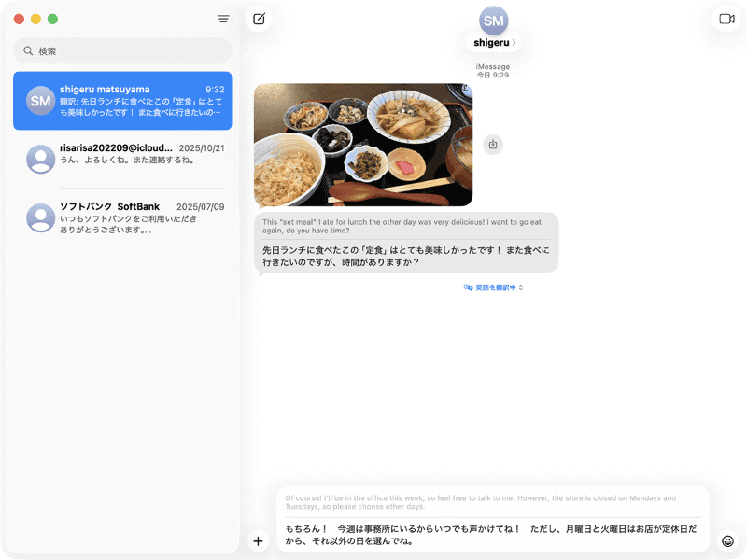Select the ソフトバンク SoftBank conversation
The width and height of the screenshot is (747, 560).
tap(121, 215)
